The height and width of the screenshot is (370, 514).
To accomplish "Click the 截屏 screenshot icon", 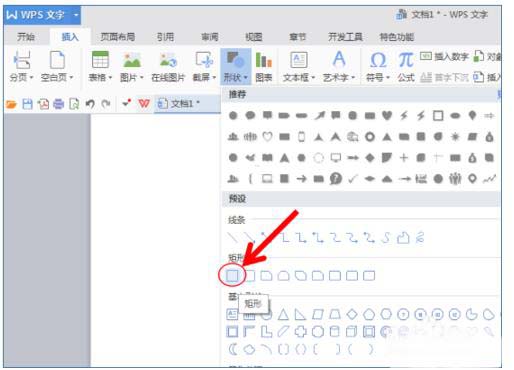I will tap(204, 60).
